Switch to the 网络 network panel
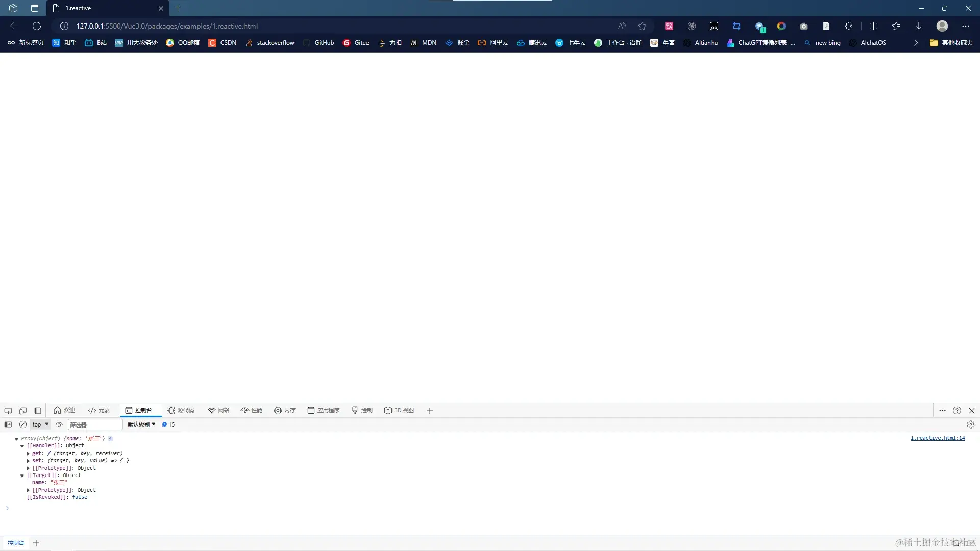Image resolution: width=980 pixels, height=551 pixels. [x=218, y=410]
